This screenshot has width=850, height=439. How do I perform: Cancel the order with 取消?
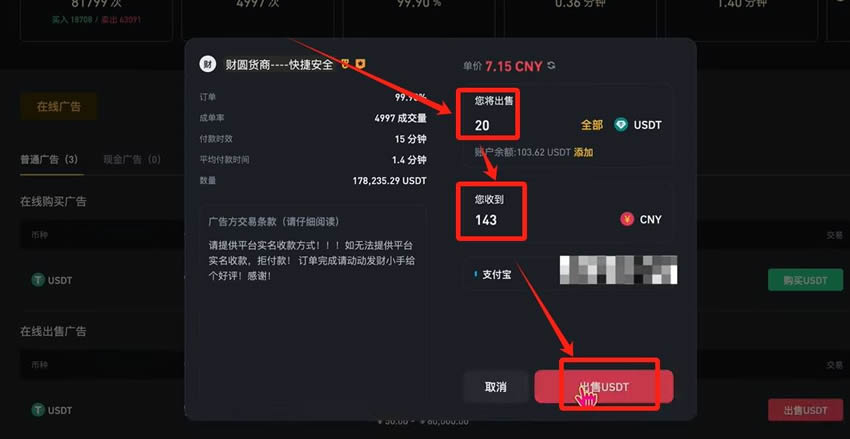495,387
